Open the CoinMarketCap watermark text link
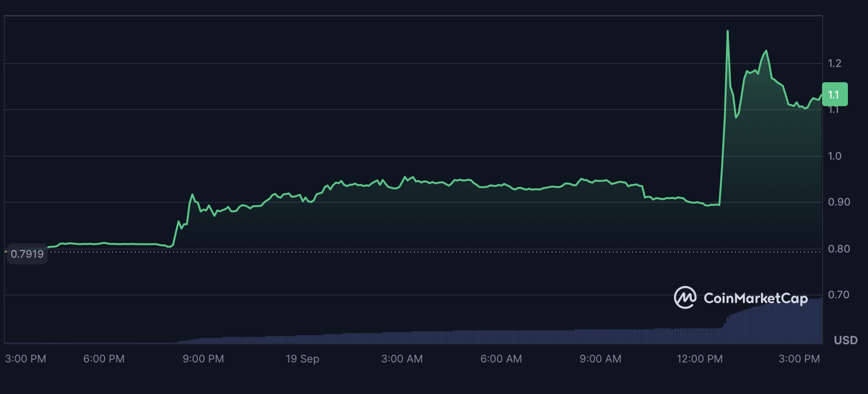 (755, 298)
